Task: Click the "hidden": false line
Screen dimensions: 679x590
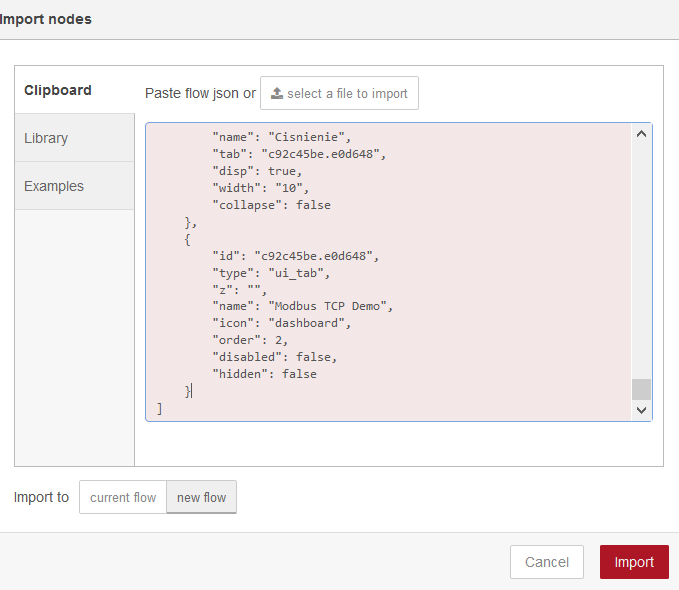Action: point(264,374)
